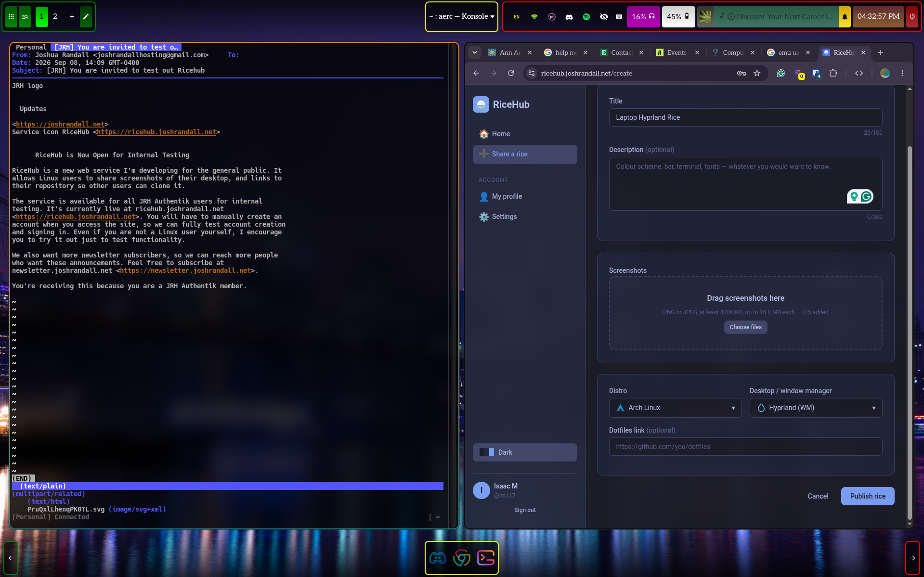Toggle the Dark theme switch
Viewport: 924px width, 577px height.
click(525, 452)
